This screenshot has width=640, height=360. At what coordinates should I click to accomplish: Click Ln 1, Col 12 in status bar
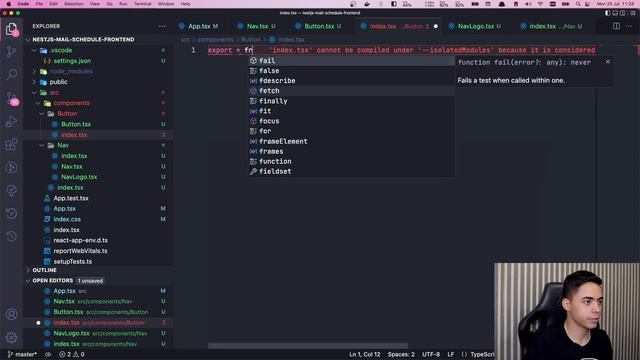pos(364,354)
